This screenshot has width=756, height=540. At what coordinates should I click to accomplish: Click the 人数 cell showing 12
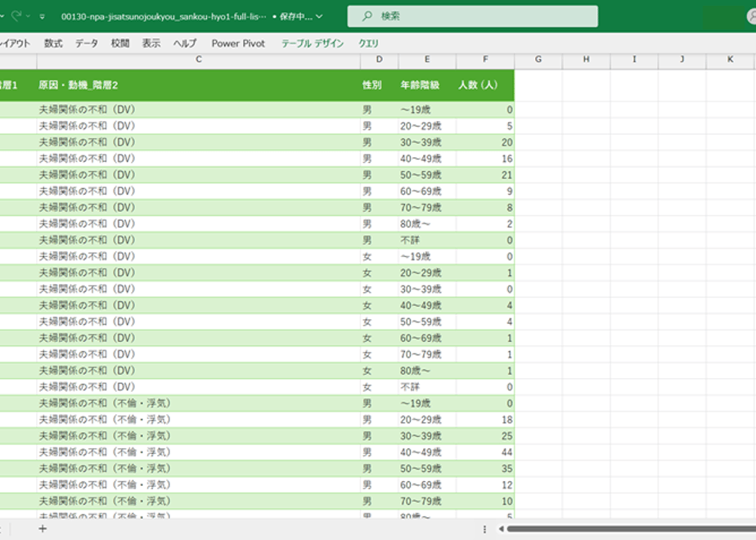click(485, 484)
